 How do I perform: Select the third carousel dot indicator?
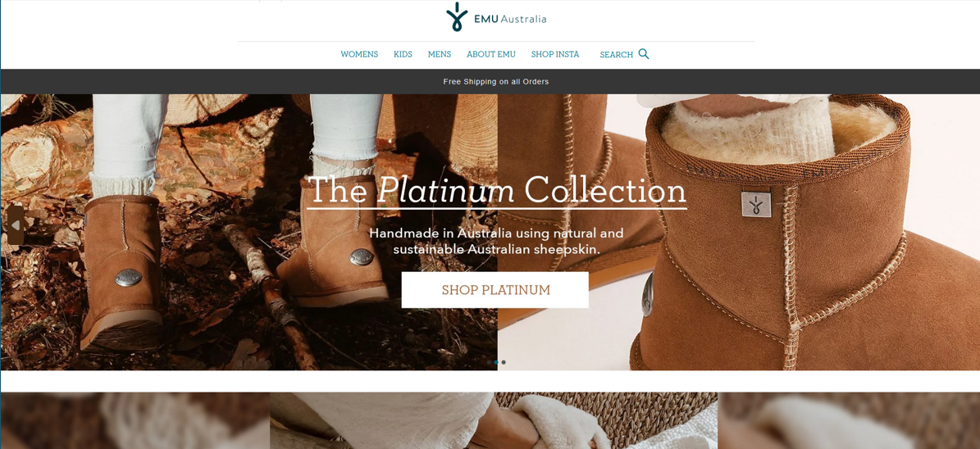504,362
